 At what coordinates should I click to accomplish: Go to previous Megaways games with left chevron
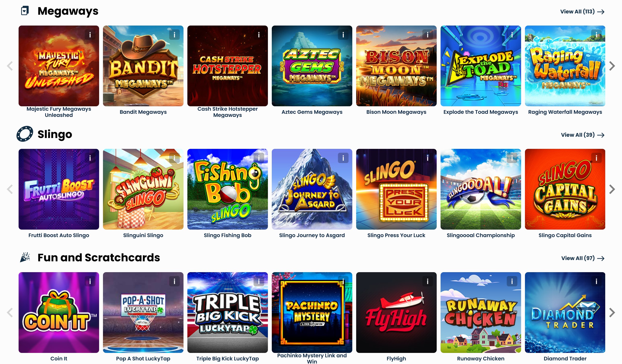[x=10, y=66]
